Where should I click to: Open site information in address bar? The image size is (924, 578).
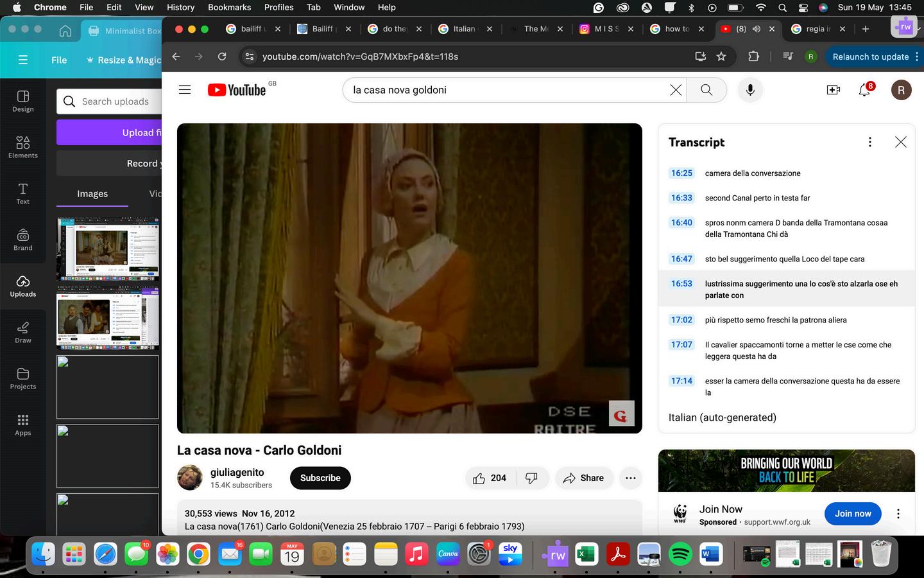(x=250, y=57)
